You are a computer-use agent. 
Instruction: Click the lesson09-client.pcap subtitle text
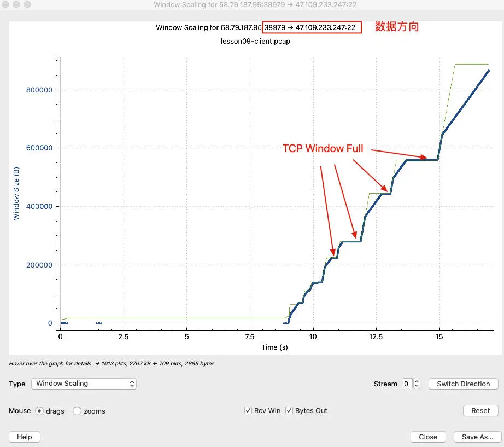click(x=255, y=41)
